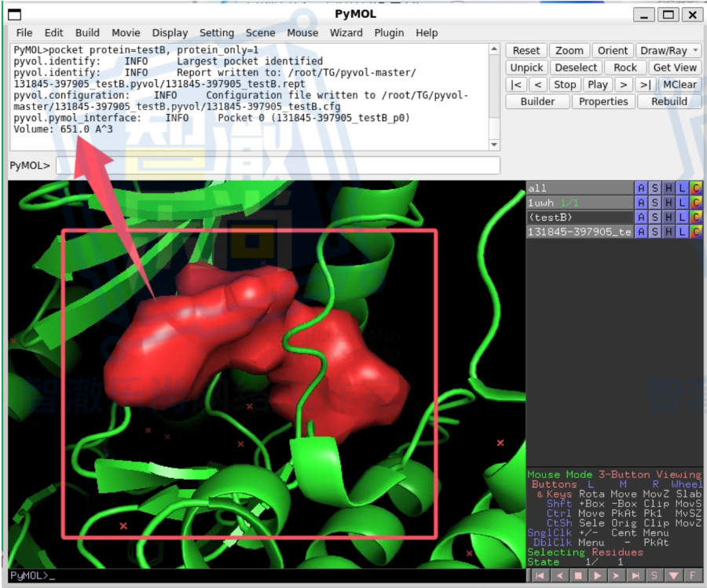Click the bottom F fullscreen button

coord(693,575)
